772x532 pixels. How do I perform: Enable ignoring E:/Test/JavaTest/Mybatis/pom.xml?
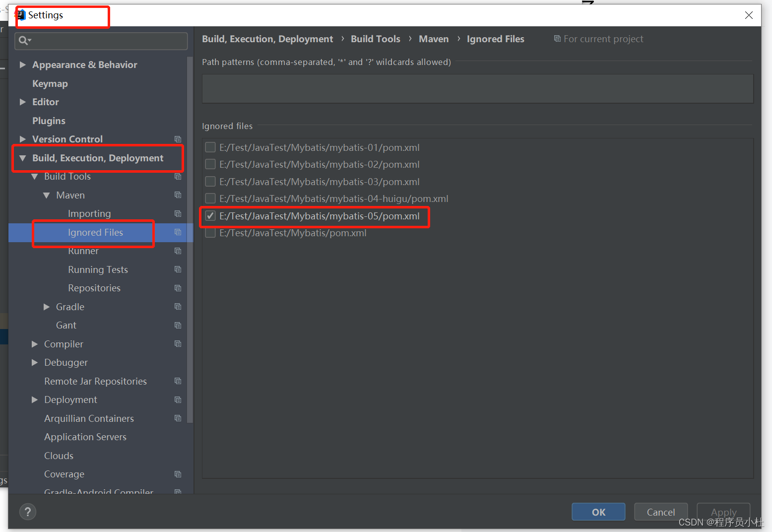(x=210, y=232)
